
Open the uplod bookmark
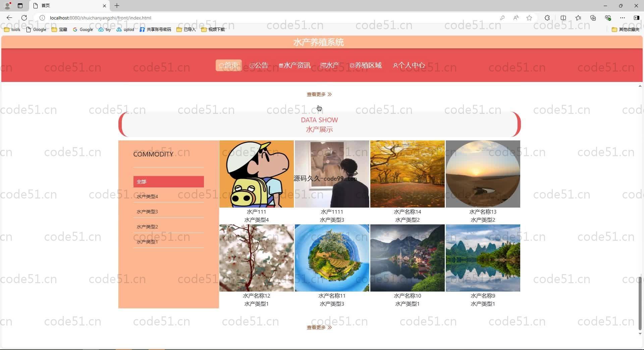[125, 30]
